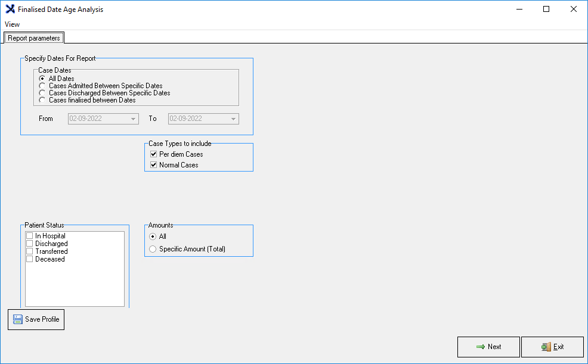
Task: Select Specific Amount (Total) radio option
Action: 153,249
